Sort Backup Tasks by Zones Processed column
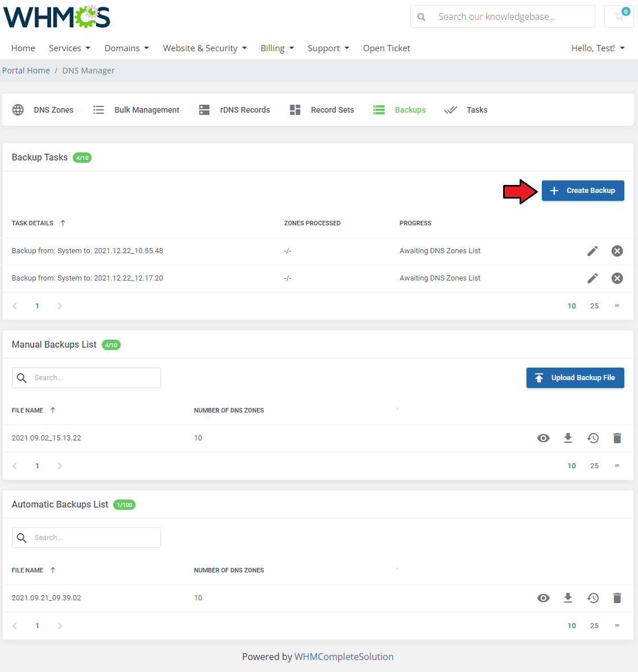This screenshot has height=672, width=638. (312, 223)
